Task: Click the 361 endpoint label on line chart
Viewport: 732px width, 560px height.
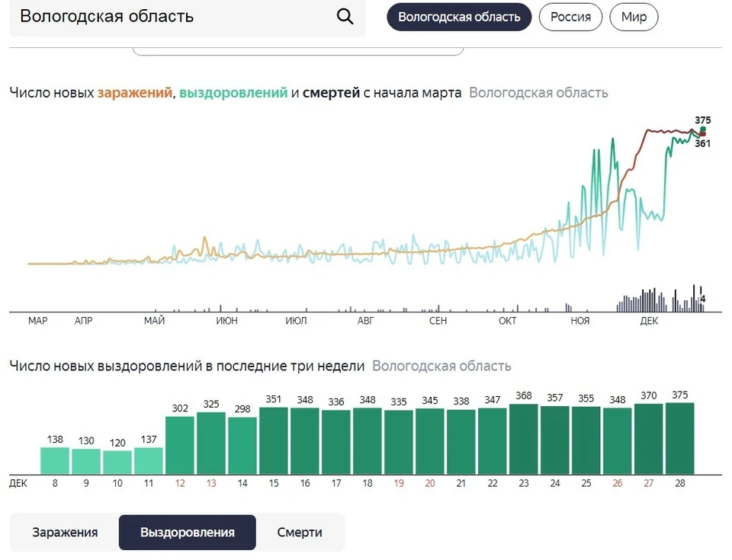Action: click(702, 144)
